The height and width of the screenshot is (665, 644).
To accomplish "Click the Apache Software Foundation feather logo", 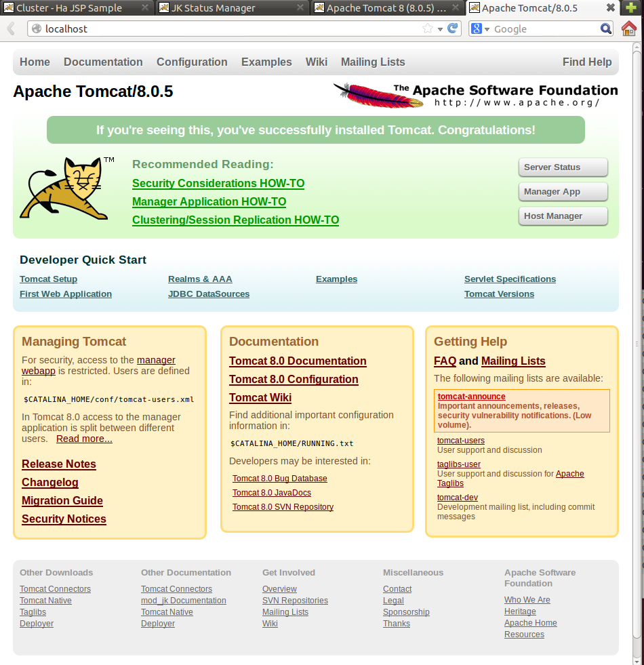I will point(475,95).
